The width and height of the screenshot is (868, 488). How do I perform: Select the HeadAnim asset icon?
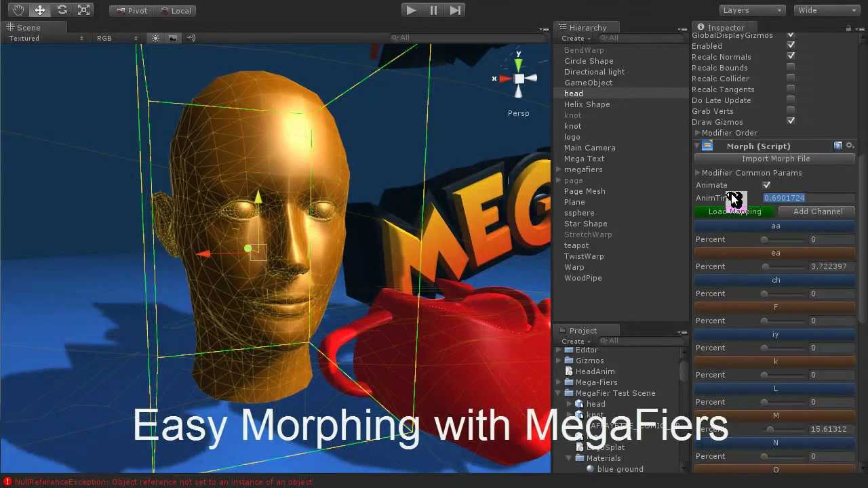[x=570, y=371]
